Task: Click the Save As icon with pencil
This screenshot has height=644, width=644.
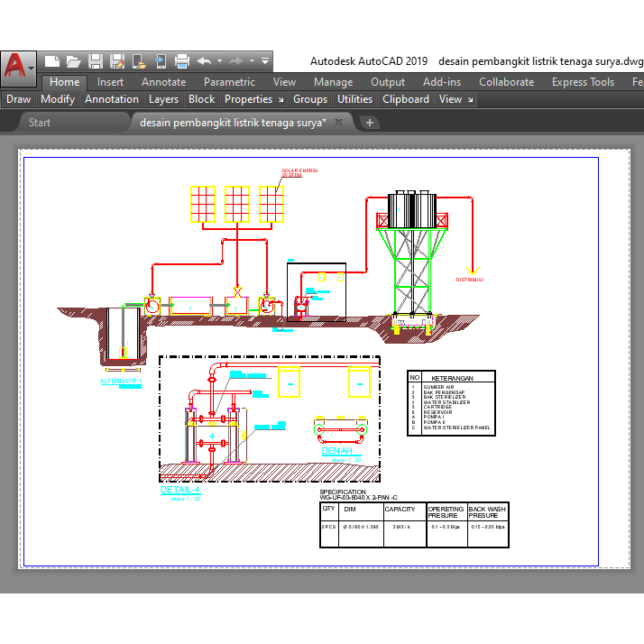Action: [x=117, y=61]
